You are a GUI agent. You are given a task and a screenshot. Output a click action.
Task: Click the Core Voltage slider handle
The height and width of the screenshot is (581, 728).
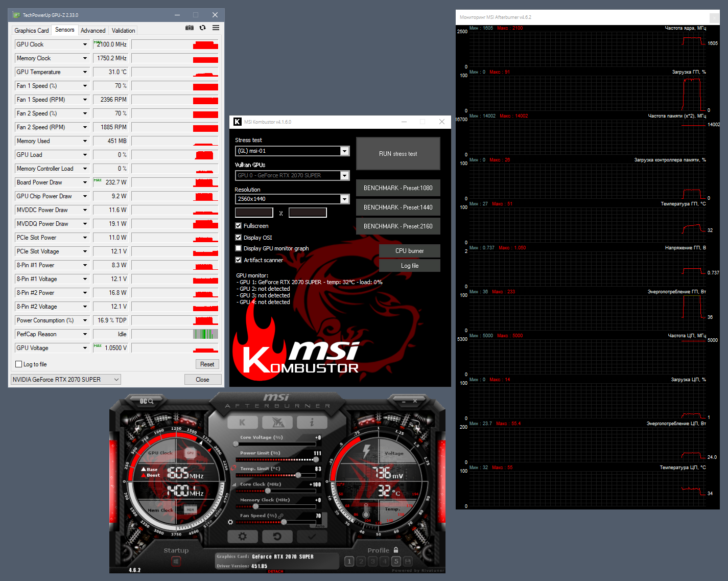click(236, 444)
